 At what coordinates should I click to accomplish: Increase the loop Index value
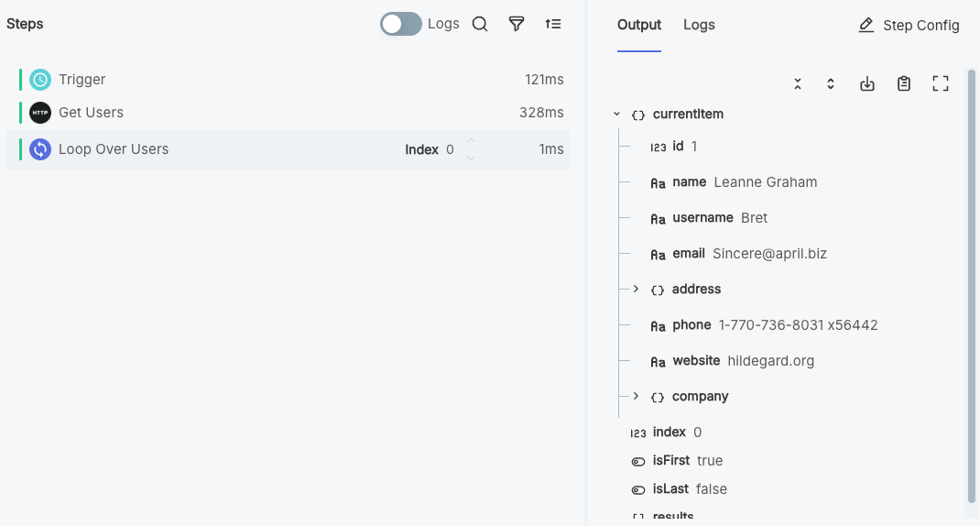click(x=471, y=141)
